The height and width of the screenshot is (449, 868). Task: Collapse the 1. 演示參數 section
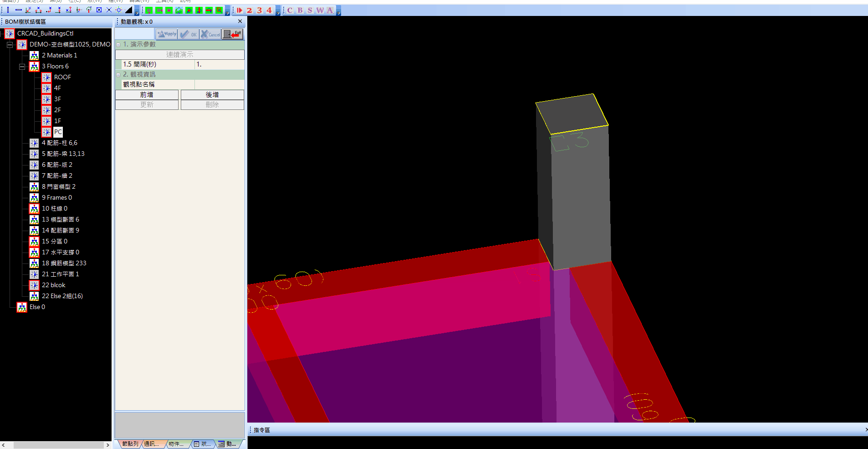click(x=118, y=45)
